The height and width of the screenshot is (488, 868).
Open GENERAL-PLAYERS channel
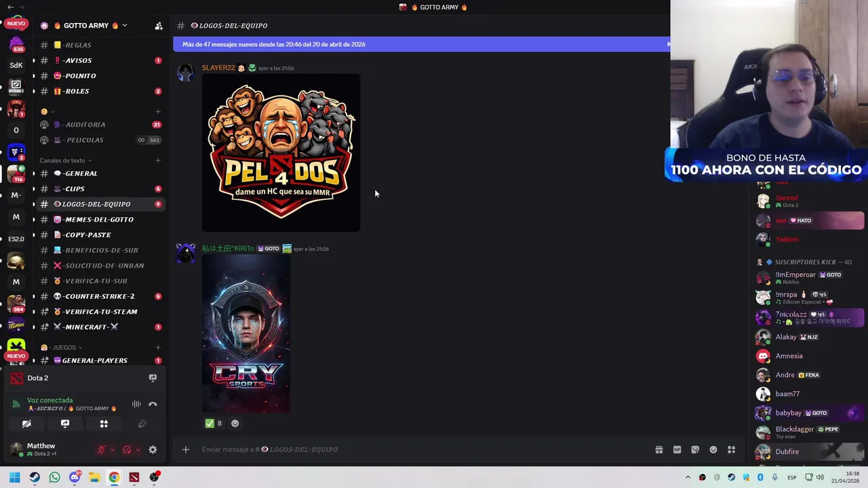tap(100, 361)
